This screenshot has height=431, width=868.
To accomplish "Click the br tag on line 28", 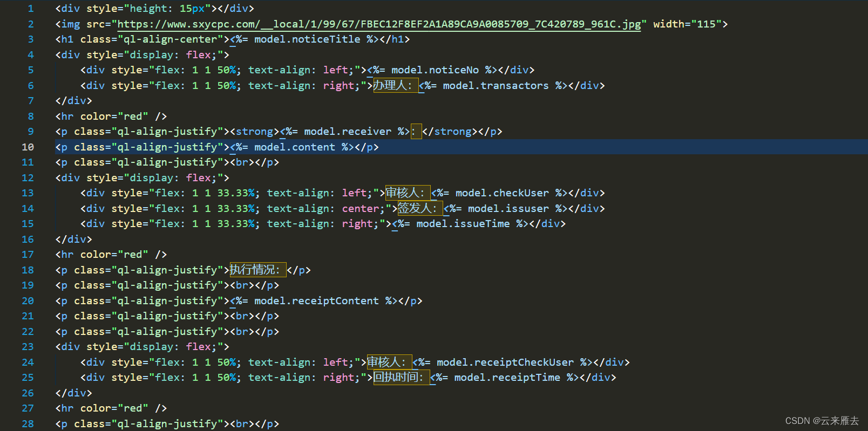I will pyautogui.click(x=242, y=424).
